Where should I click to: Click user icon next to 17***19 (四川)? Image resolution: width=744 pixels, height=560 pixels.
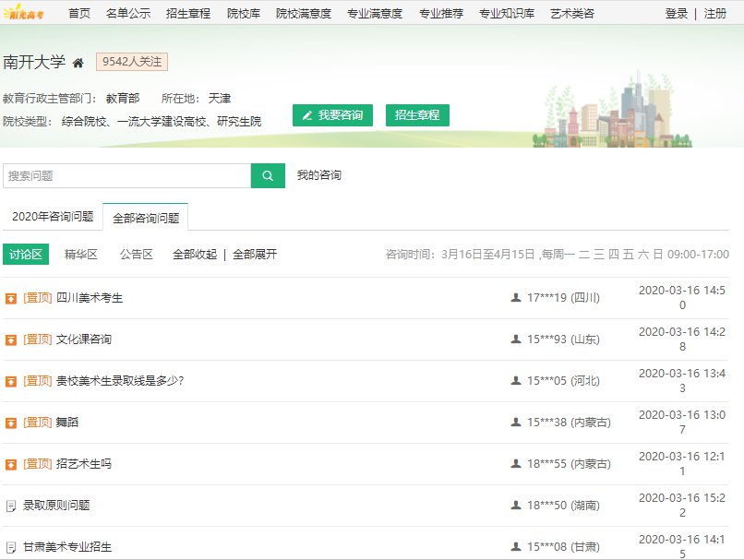click(x=516, y=298)
